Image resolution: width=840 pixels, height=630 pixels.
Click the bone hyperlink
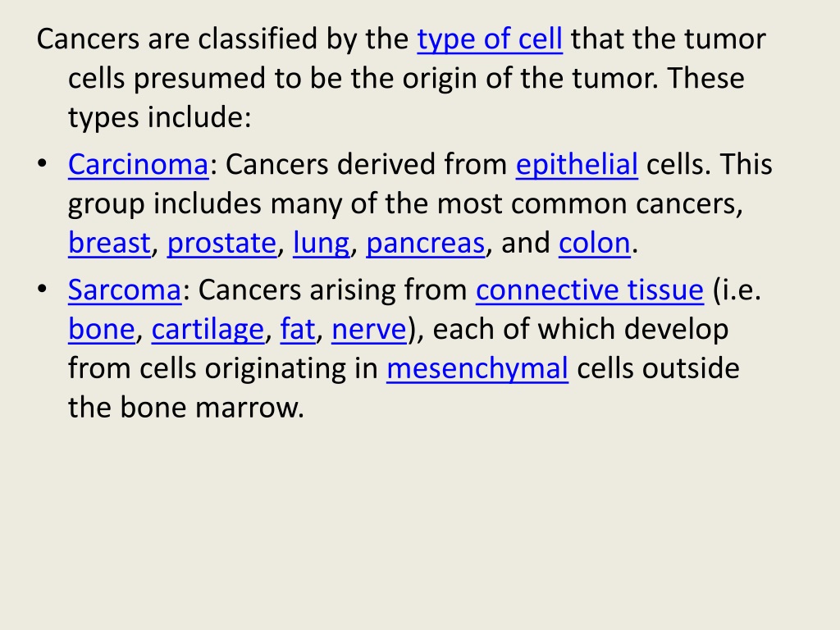[101, 329]
